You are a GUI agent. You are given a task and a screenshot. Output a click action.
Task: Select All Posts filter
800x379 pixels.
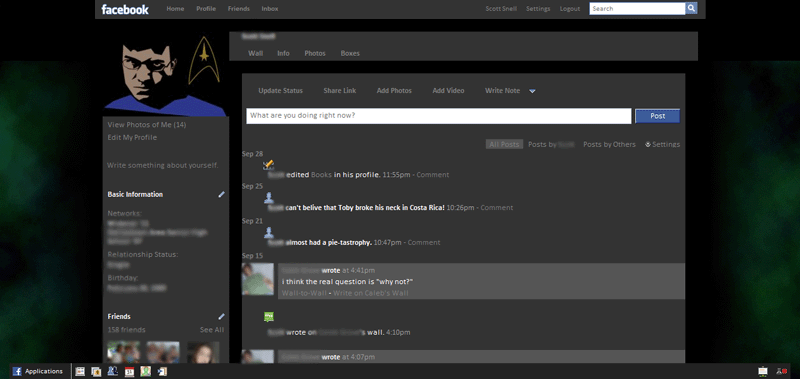click(x=504, y=144)
